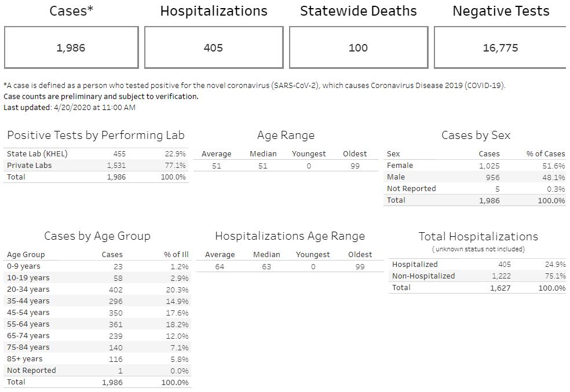
Task: Select the Hospitalizations card showing 405
Action: 213,47
